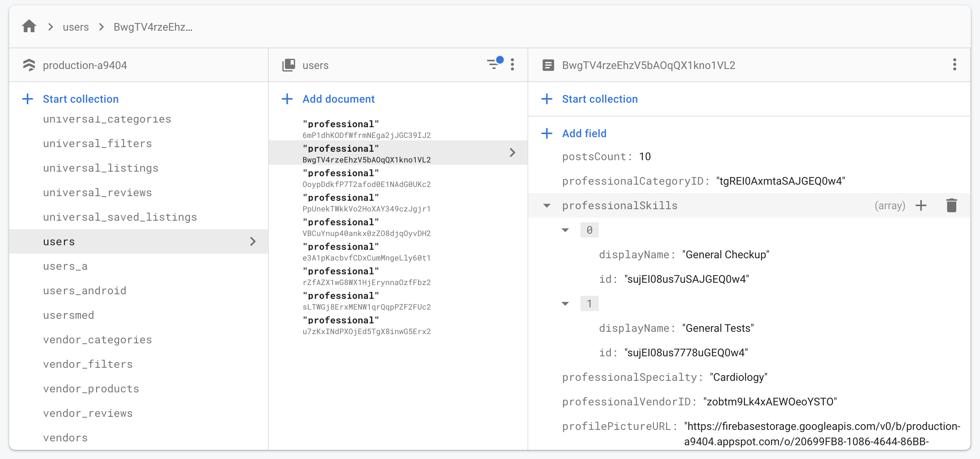Collapse the professionalSkills array
Screen dimensions: 980x459
[x=547, y=206]
